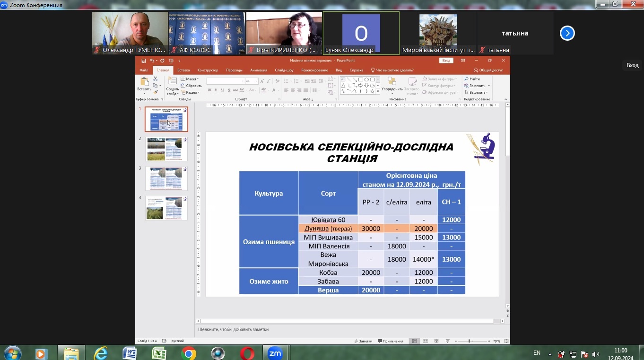
Task: Select slide 3 thumbnail
Action: [166, 178]
